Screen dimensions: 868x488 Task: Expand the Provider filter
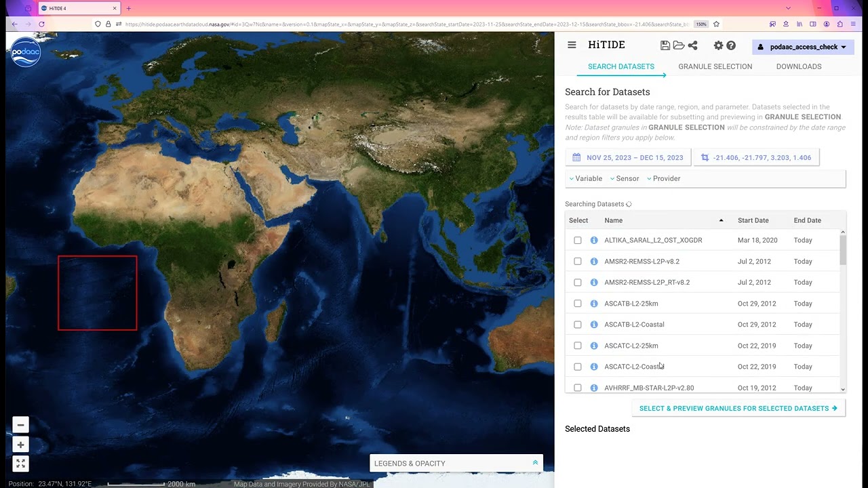coord(663,178)
